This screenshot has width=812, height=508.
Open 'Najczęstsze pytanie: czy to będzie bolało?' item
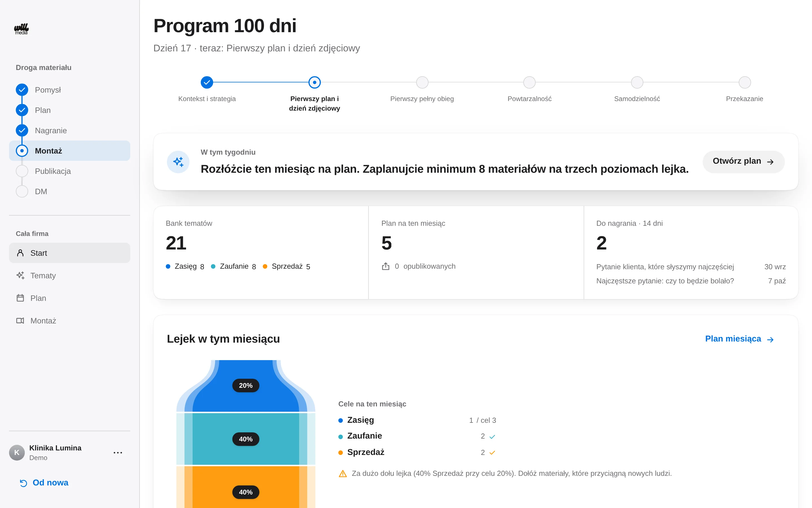[x=691, y=281]
